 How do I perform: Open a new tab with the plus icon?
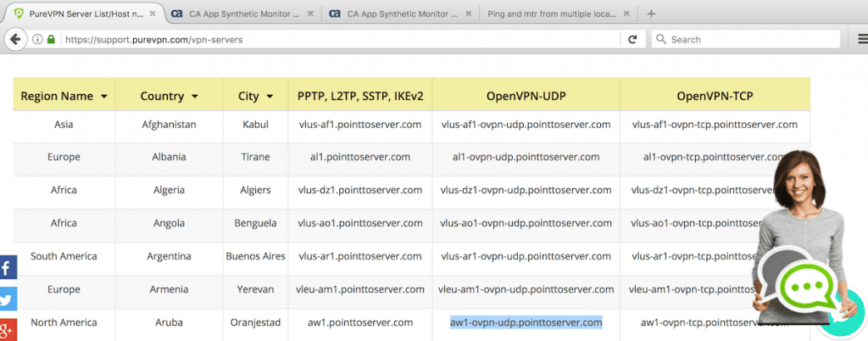[651, 14]
